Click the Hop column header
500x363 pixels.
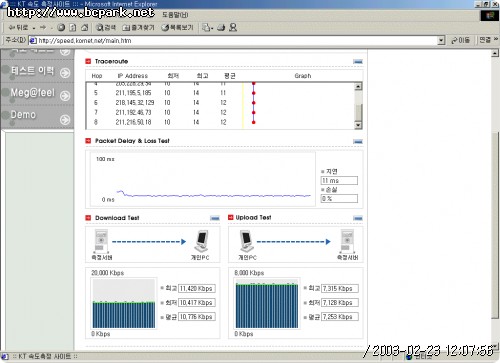97,76
